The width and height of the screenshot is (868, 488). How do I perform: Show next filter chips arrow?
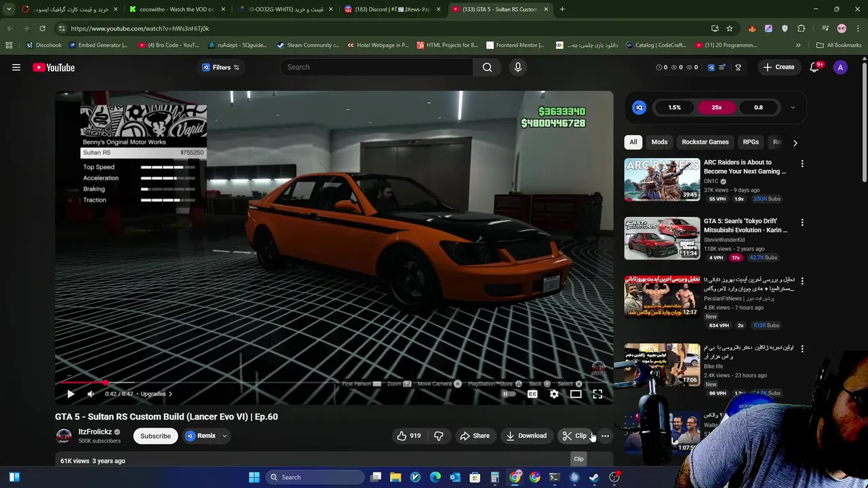795,142
